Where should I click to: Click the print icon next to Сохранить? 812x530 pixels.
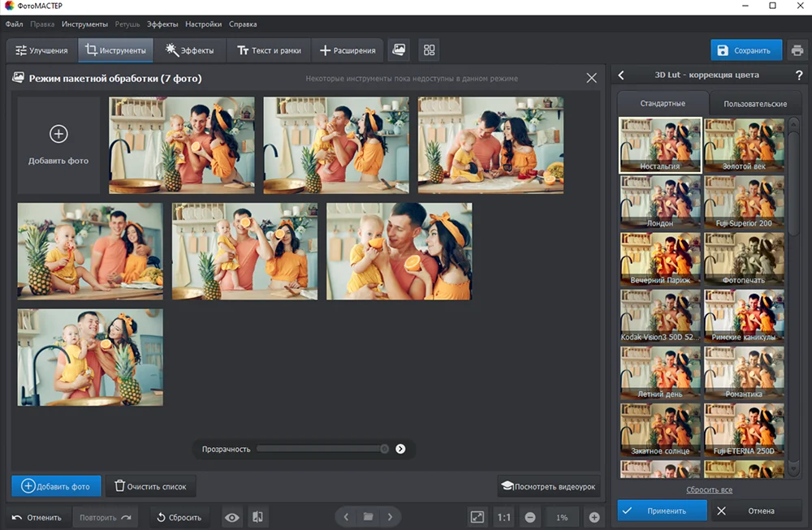(x=797, y=50)
